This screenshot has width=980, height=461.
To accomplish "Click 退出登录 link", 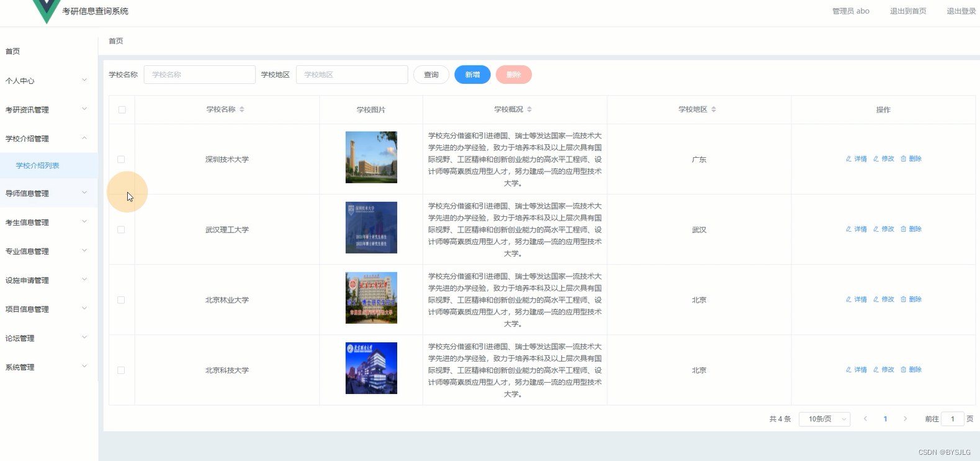I will [x=961, y=11].
